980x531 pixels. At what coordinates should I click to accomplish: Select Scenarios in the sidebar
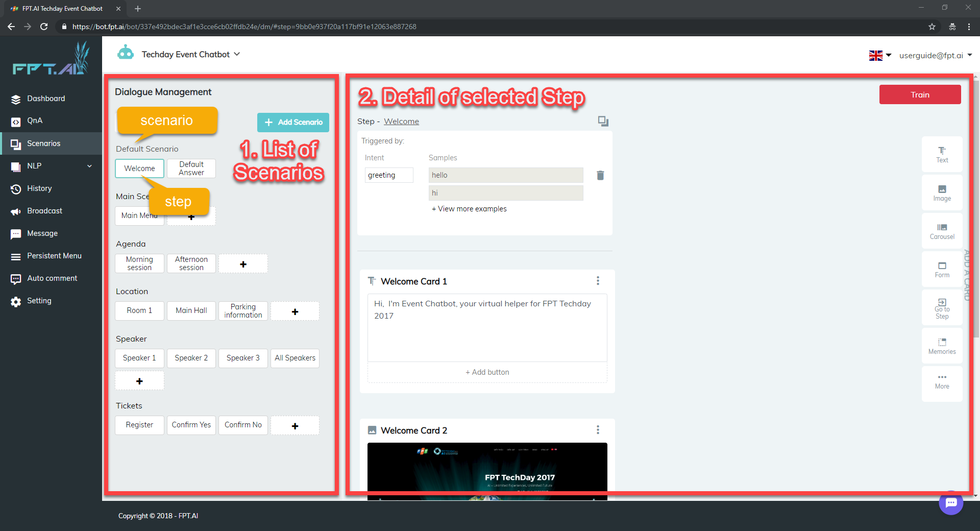pyautogui.click(x=51, y=143)
